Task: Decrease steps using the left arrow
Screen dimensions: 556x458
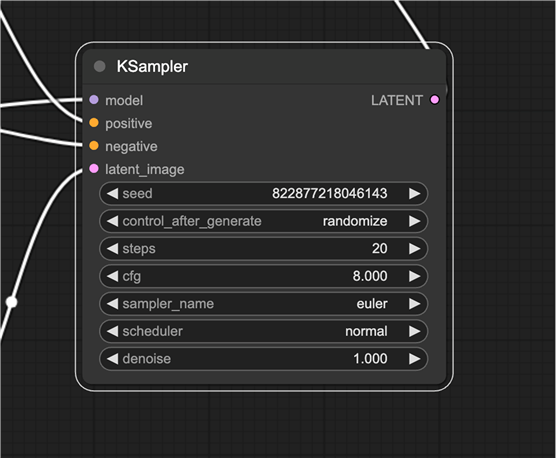Action: 112,248
